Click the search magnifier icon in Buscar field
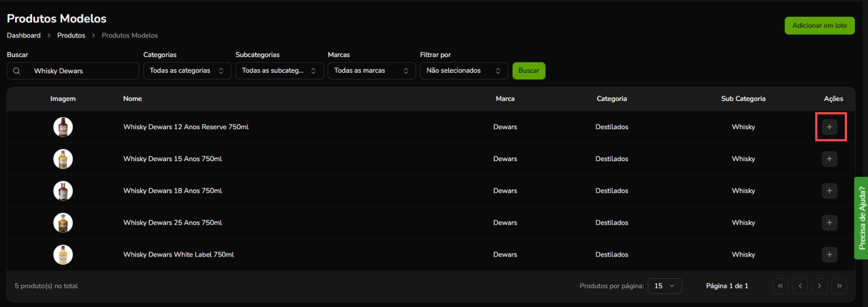 pos(17,71)
